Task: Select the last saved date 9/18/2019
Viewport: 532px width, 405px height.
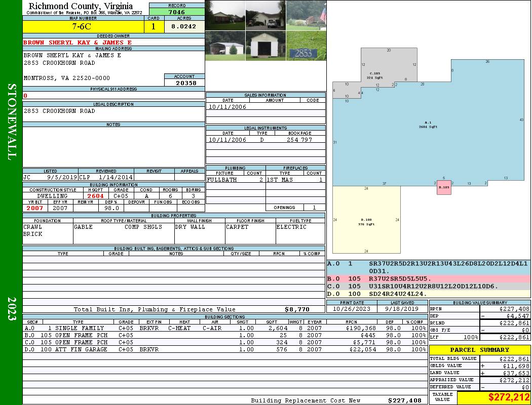Action: (x=402, y=309)
